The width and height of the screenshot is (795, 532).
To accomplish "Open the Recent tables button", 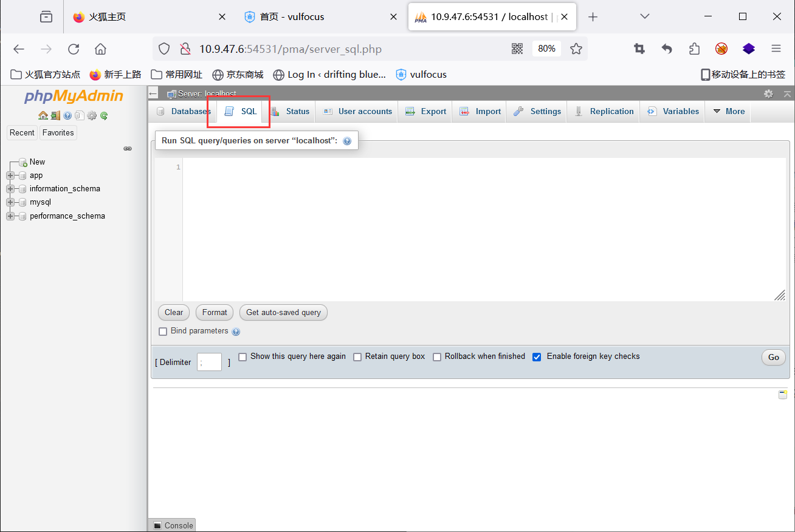I will pyautogui.click(x=22, y=133).
